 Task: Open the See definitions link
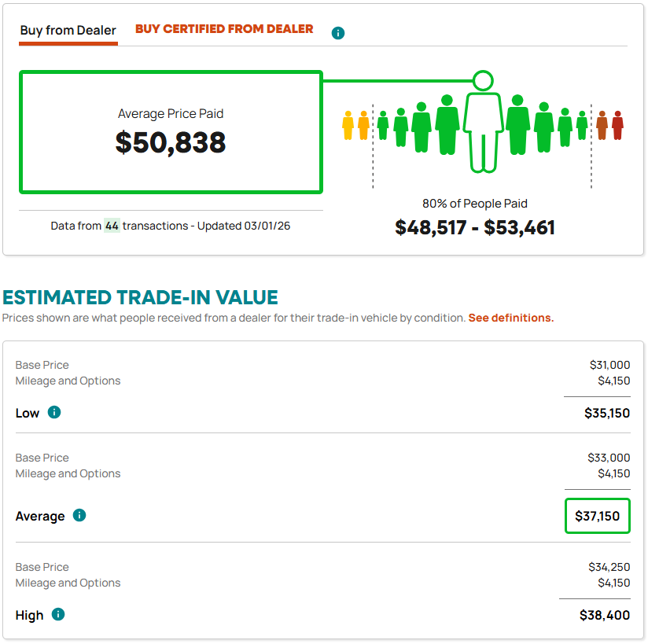510,318
